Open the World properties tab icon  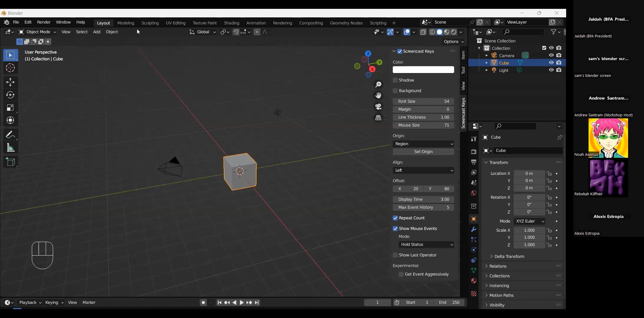click(474, 193)
